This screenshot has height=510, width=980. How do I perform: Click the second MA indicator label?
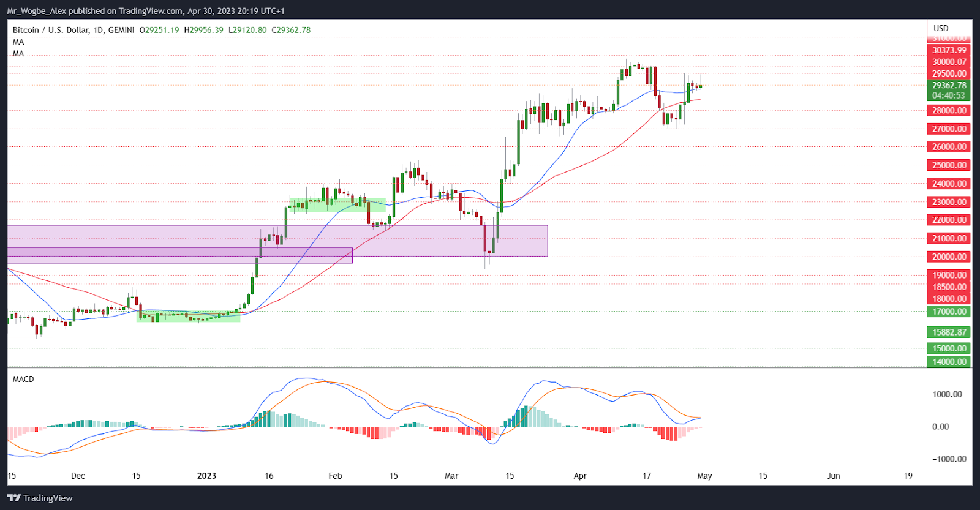18,54
